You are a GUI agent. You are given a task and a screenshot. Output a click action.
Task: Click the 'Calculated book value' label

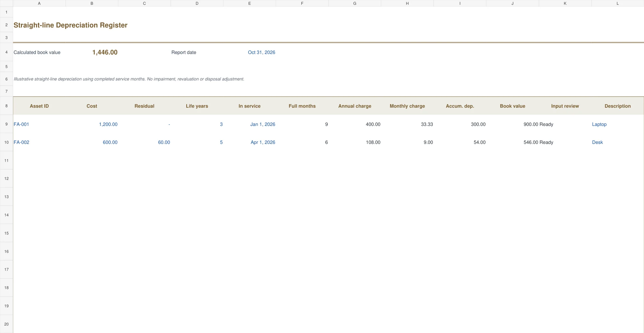pyautogui.click(x=37, y=52)
